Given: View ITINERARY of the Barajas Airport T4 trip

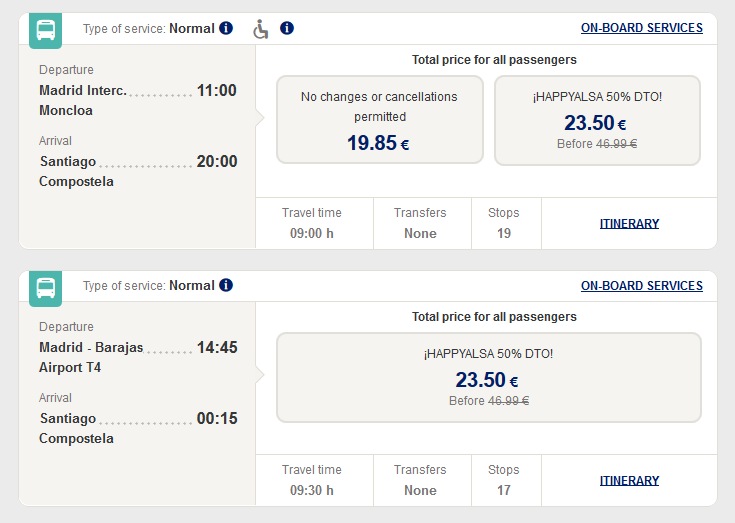Looking at the screenshot, I should point(630,481).
